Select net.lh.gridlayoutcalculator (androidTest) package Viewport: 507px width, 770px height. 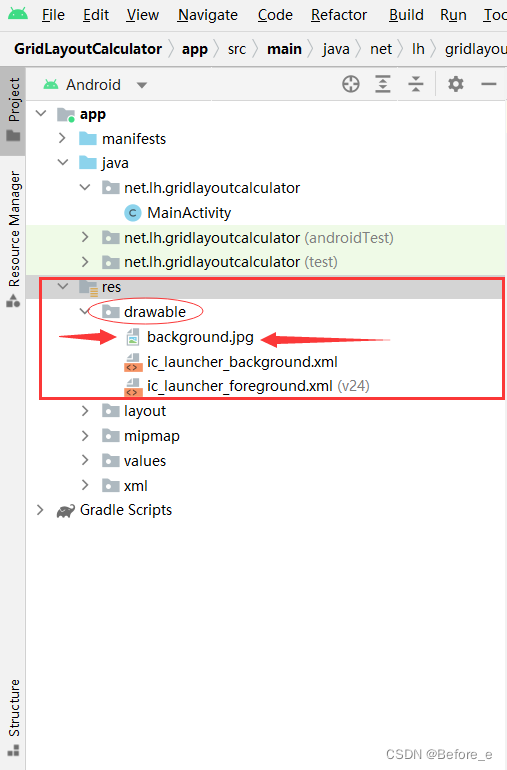coord(258,238)
